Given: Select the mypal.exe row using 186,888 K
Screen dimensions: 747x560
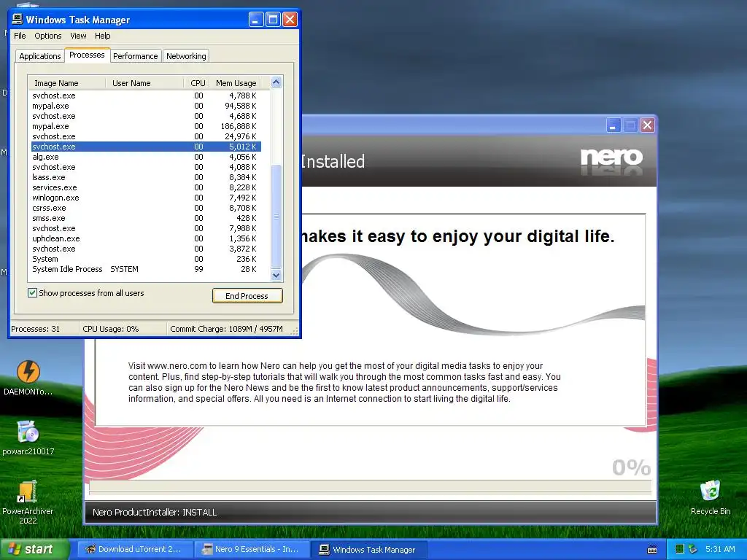Looking at the screenshot, I should tap(146, 126).
